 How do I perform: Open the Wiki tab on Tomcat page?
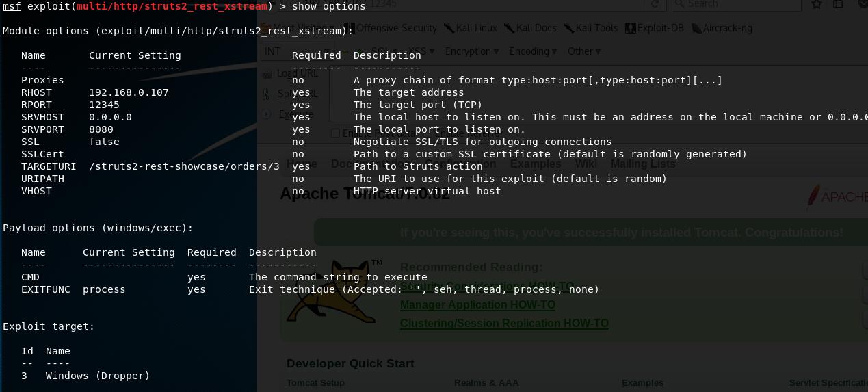pos(586,164)
